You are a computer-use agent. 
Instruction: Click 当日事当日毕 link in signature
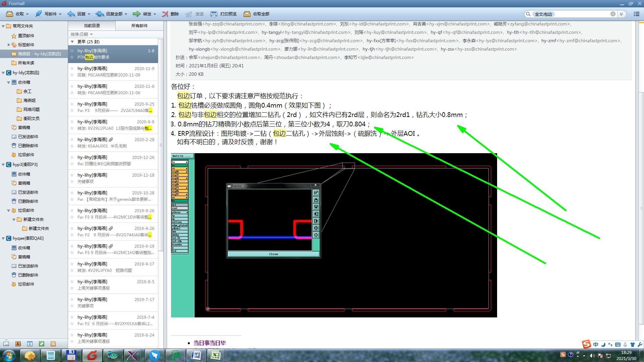pyautogui.click(x=209, y=343)
